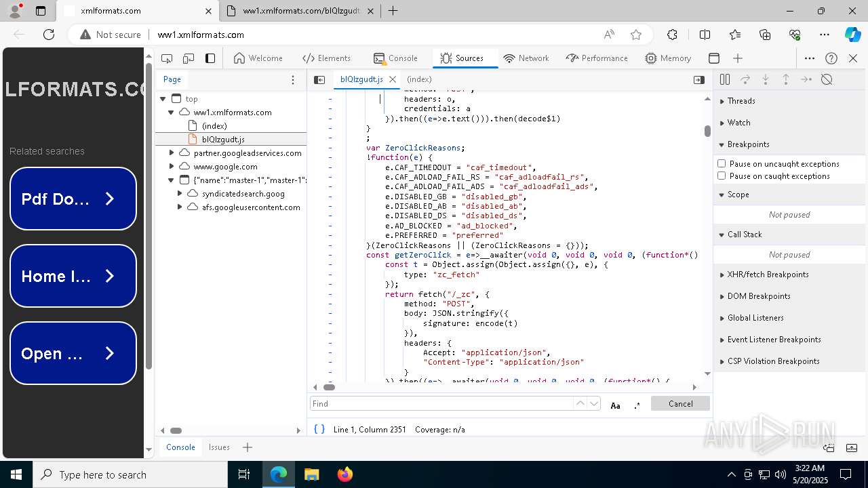The image size is (868, 488).
Task: Click the Home I... related search button
Action: tap(73, 276)
